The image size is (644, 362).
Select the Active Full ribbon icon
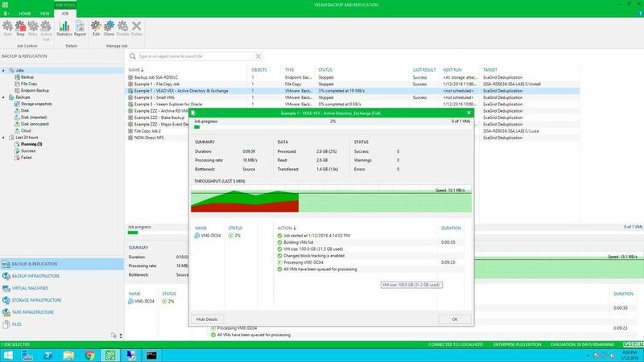pyautogui.click(x=46, y=31)
